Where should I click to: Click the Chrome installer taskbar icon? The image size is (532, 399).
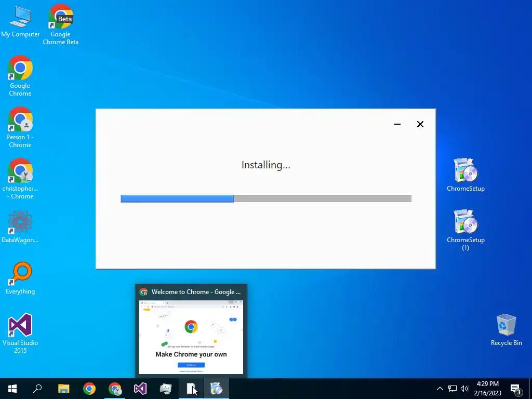pos(217,389)
